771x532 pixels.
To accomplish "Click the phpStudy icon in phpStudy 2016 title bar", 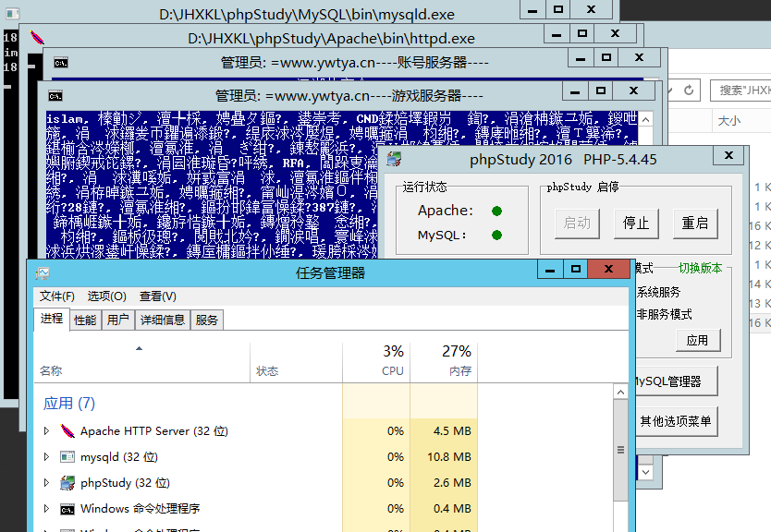I will [394, 159].
